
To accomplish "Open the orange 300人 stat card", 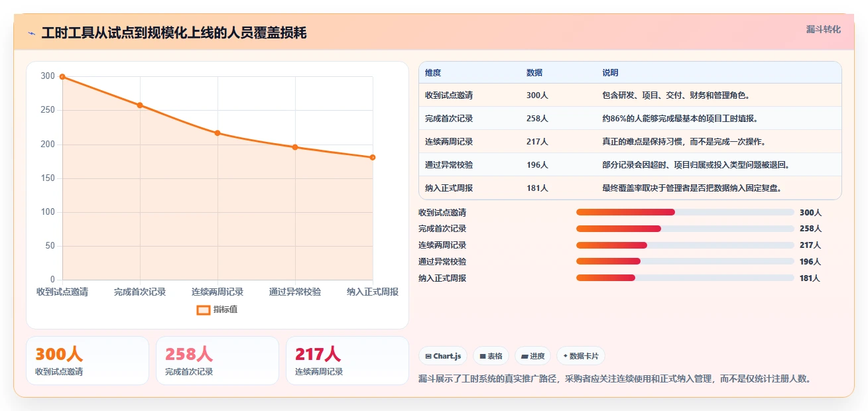I will tap(88, 361).
